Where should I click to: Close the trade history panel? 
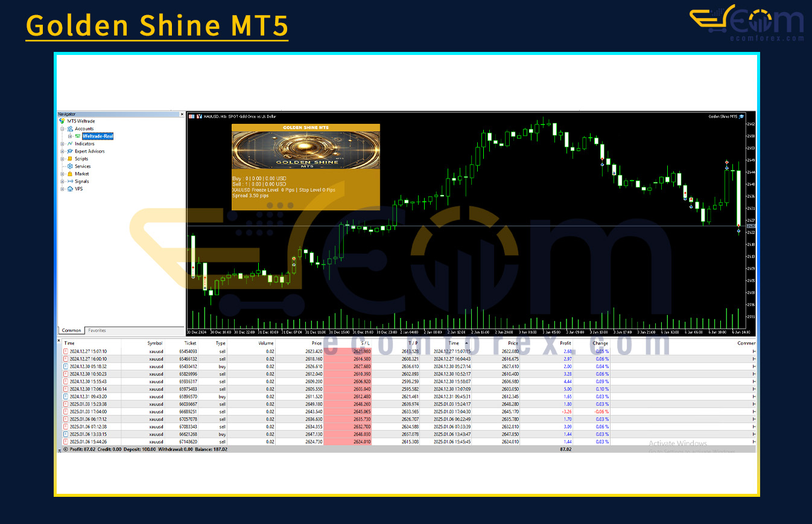coord(59,340)
